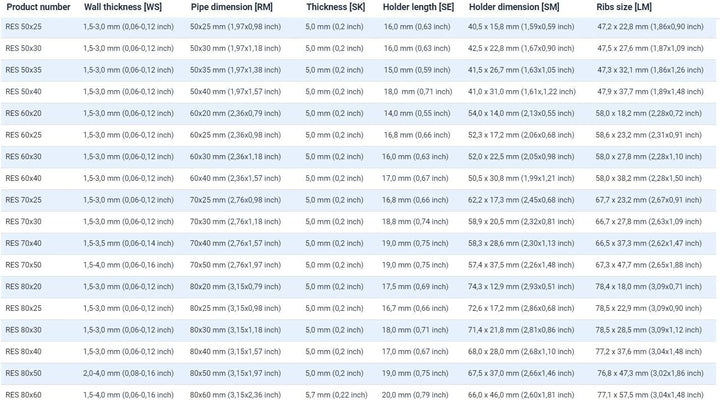Viewport: 720px width, 401px height.
Task: Click the Product number column header
Action: tap(38, 7)
